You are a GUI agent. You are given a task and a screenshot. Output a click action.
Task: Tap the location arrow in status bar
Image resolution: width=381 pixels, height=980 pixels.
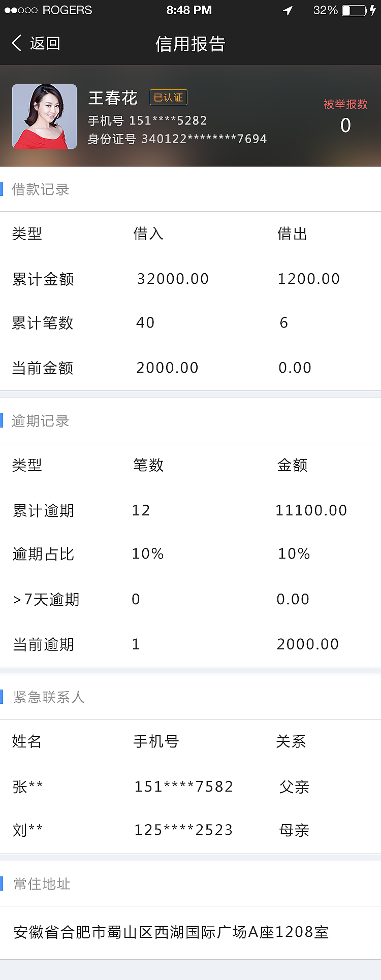[x=288, y=11]
